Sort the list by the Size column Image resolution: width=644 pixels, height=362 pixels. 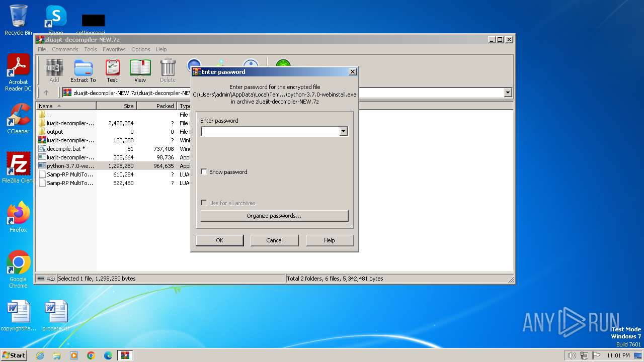(117, 106)
